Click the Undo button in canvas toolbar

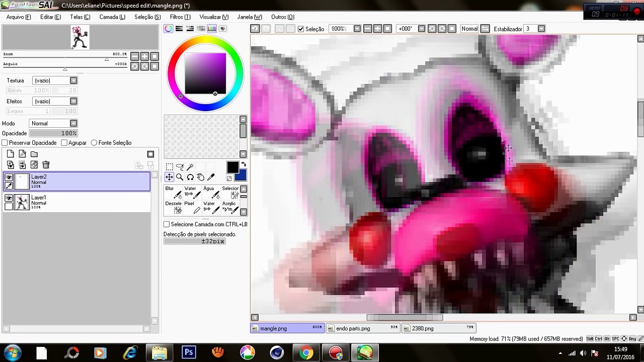255,29
